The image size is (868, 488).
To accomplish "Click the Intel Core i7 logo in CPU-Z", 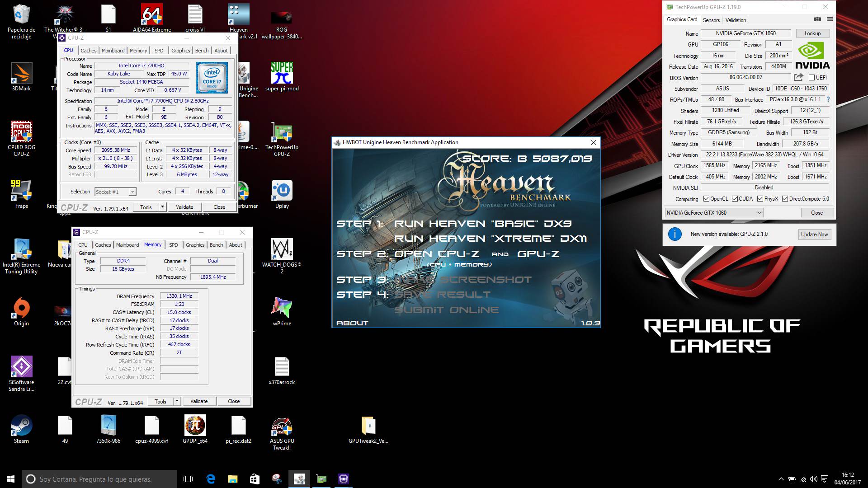I will [212, 77].
